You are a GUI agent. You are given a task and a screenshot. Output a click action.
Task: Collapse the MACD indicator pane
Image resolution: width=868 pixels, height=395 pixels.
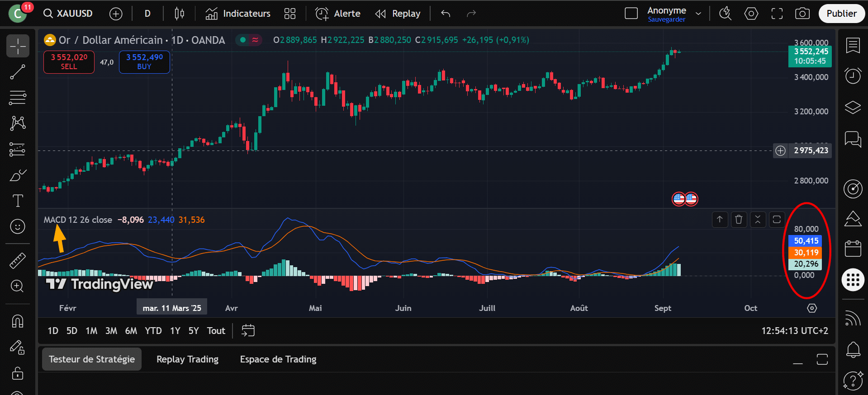(758, 220)
